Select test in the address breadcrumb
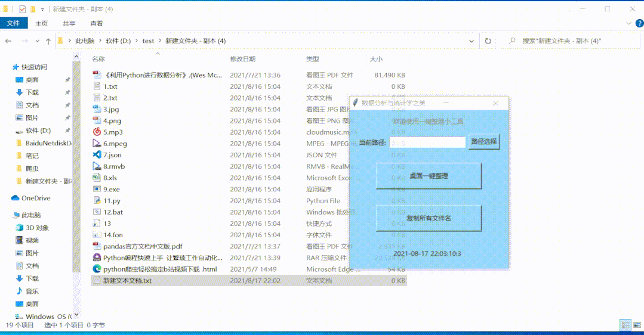This screenshot has width=644, height=335. pyautogui.click(x=148, y=41)
